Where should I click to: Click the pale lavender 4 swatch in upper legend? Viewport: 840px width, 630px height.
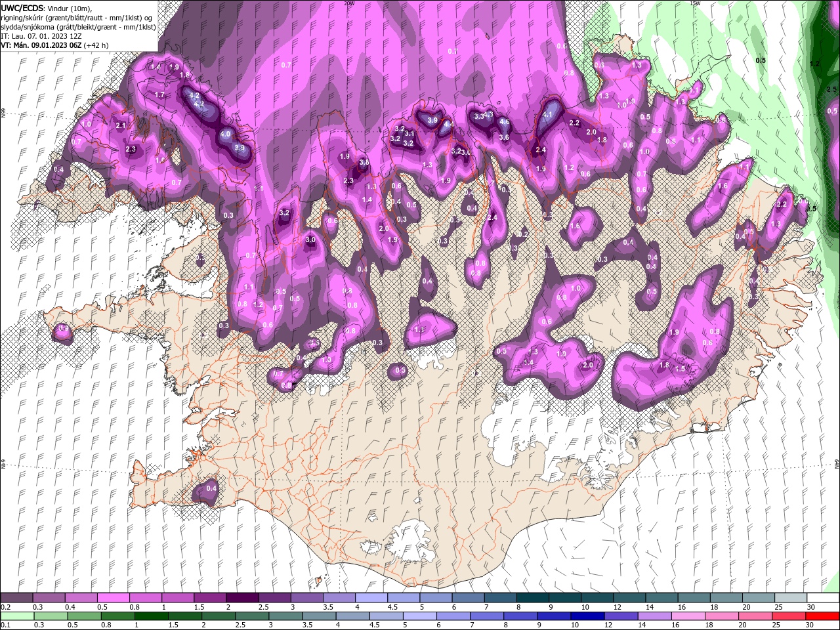click(x=371, y=598)
